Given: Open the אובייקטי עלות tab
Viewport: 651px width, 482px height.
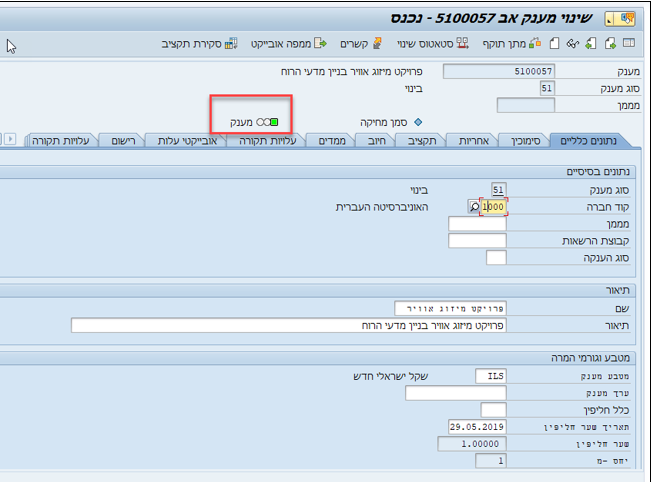Looking at the screenshot, I should point(187,141).
